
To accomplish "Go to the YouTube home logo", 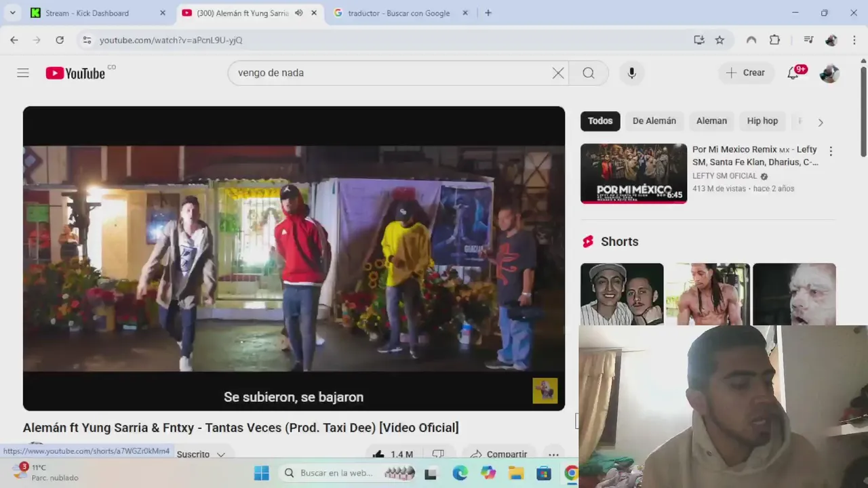I will (75, 73).
